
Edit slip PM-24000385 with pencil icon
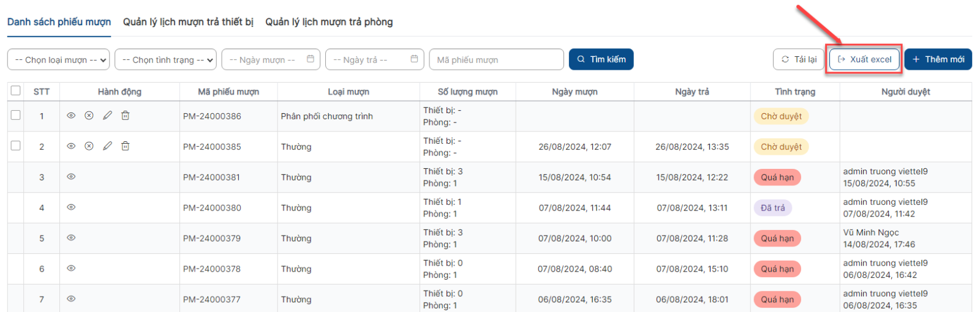(107, 146)
